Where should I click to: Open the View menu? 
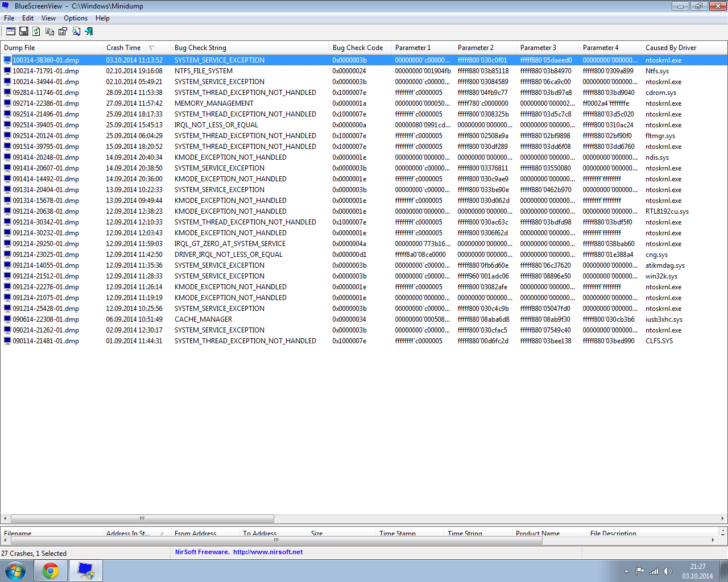pyautogui.click(x=49, y=18)
